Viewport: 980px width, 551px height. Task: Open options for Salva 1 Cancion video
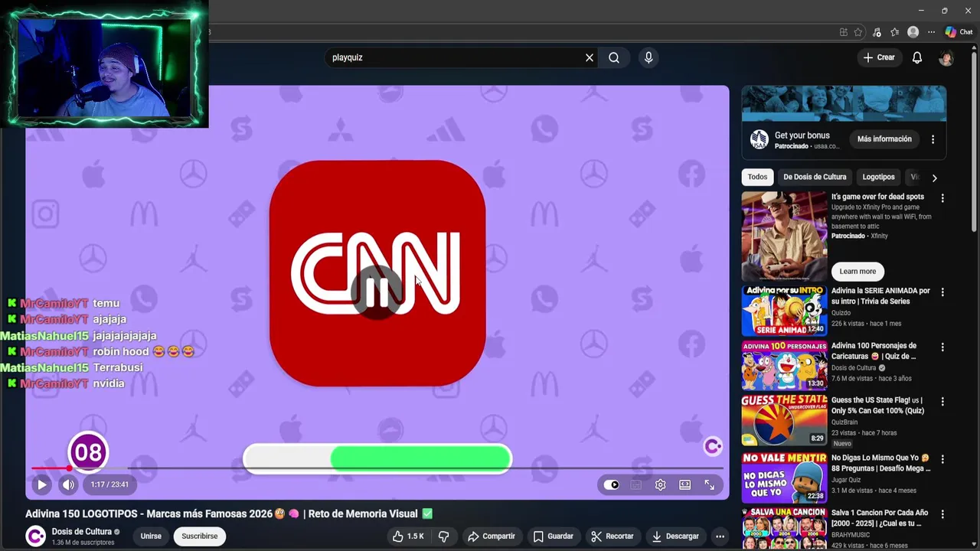(x=942, y=514)
